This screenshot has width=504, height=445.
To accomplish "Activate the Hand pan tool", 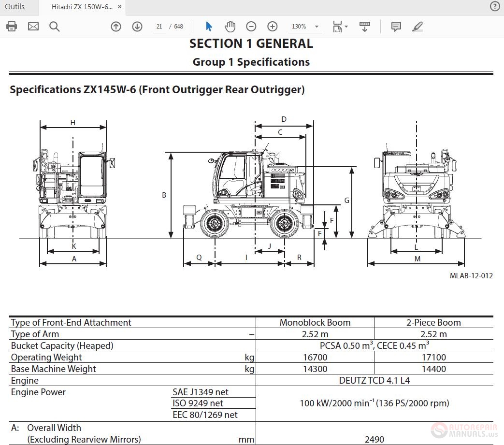I will click(230, 27).
